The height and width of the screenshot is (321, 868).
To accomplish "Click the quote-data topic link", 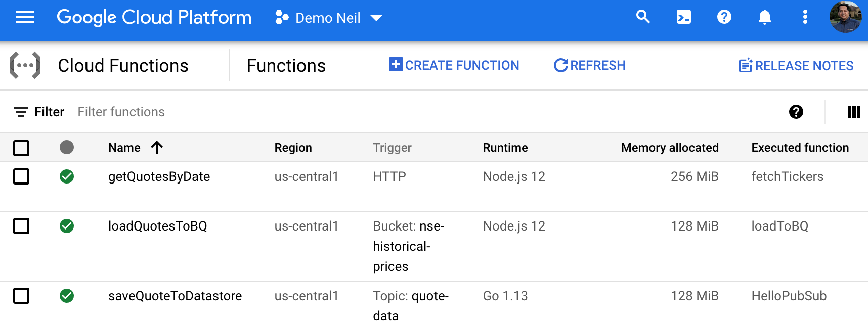I will [411, 306].
